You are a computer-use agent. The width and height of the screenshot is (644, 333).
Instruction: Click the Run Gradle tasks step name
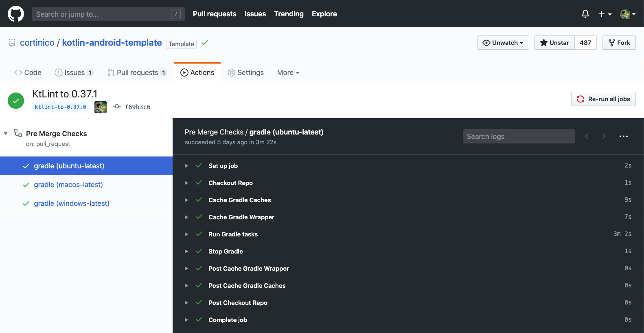pyautogui.click(x=233, y=234)
